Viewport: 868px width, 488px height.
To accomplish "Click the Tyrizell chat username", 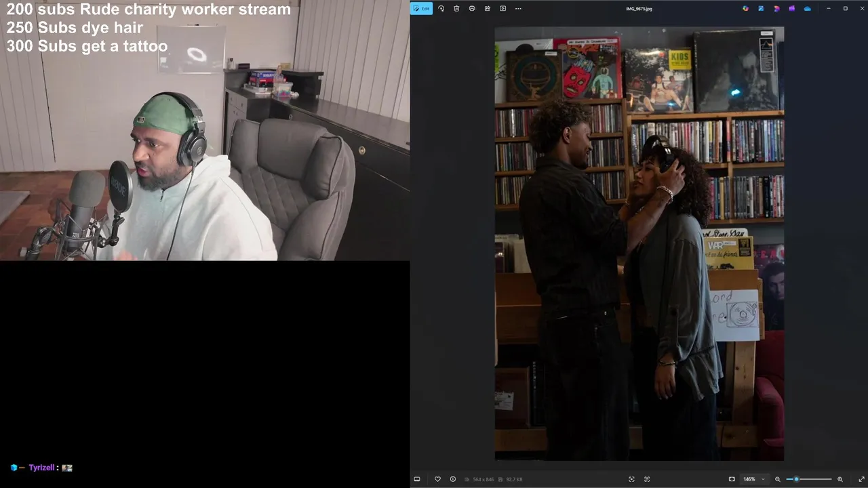I will [x=41, y=468].
